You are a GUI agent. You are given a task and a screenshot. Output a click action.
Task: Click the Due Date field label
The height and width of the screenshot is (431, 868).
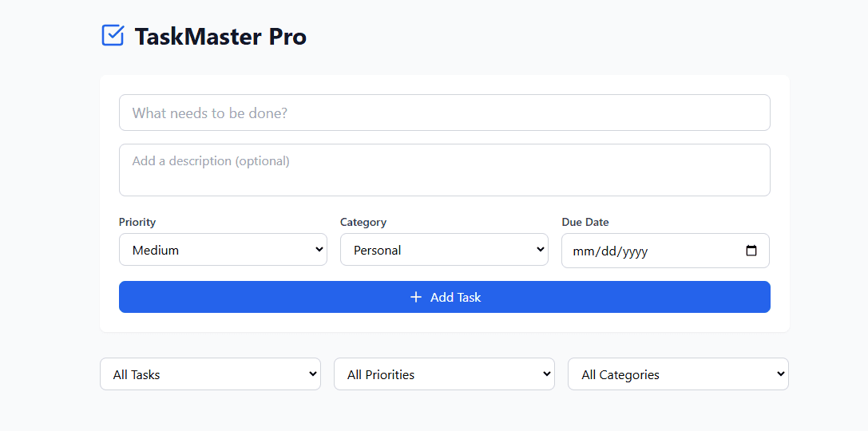click(x=585, y=222)
